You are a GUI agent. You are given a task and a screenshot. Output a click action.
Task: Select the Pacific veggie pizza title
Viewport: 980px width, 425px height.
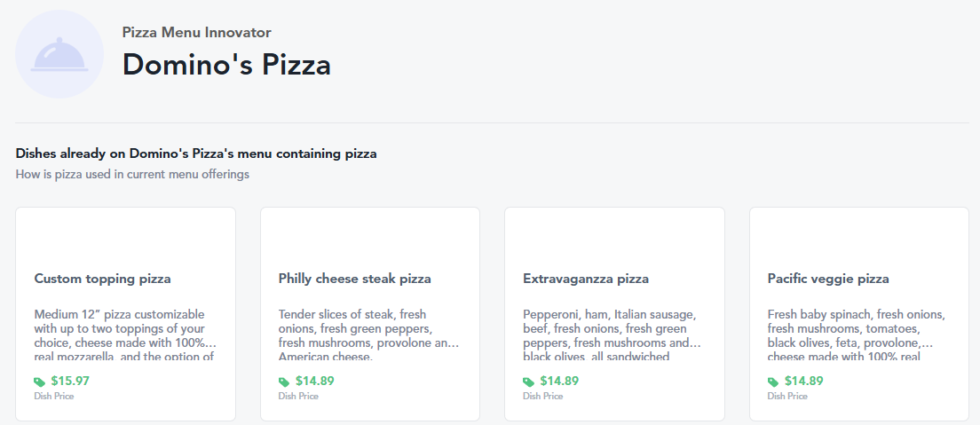828,279
